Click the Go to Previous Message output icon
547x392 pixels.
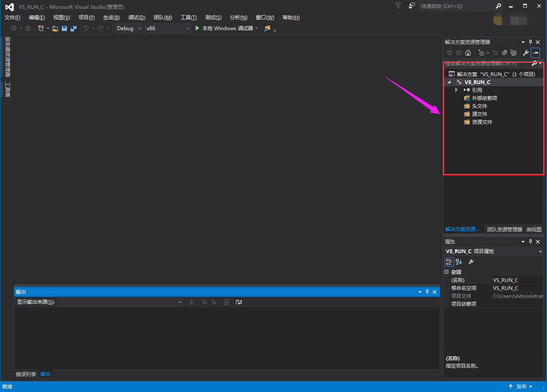[204, 302]
